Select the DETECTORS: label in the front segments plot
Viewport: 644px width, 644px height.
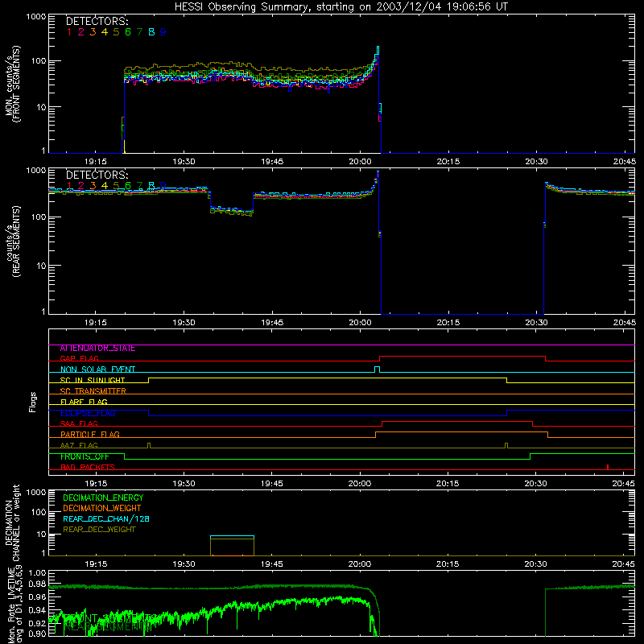97,21
